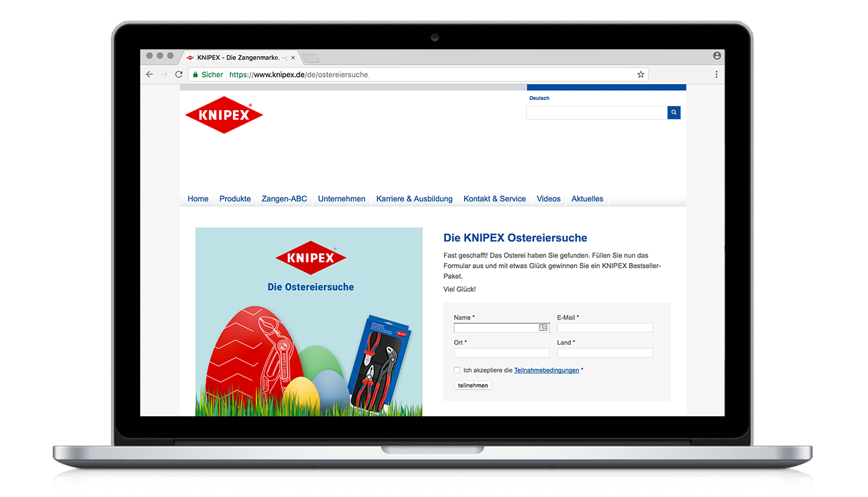The width and height of the screenshot is (868, 497).
Task: Open the Kontakt & Service menu item
Action: pos(495,199)
